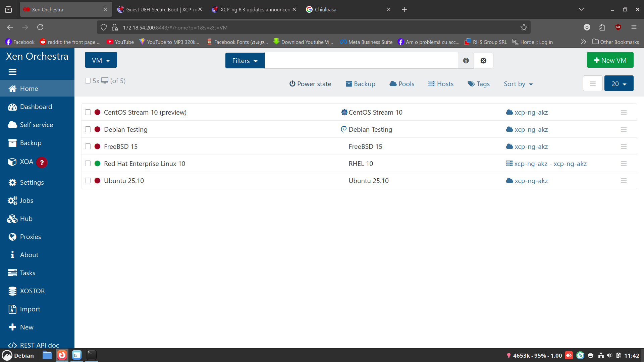Click the filter help info icon
This screenshot has height=362, width=644.
pyautogui.click(x=466, y=61)
